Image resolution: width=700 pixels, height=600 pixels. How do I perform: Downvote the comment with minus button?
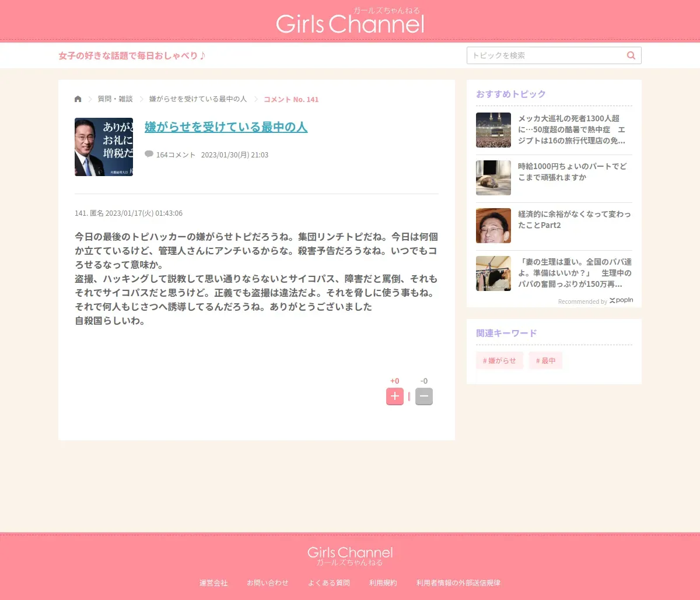pos(424,397)
